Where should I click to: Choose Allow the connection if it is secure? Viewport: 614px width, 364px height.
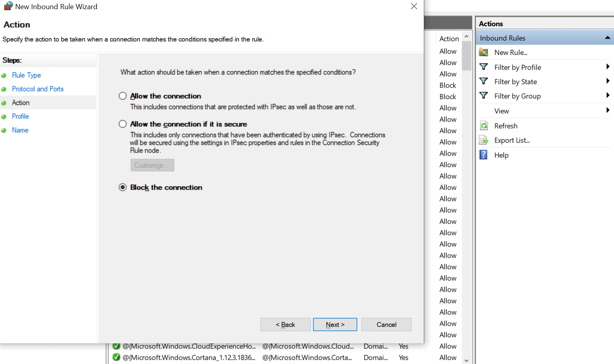click(x=123, y=124)
